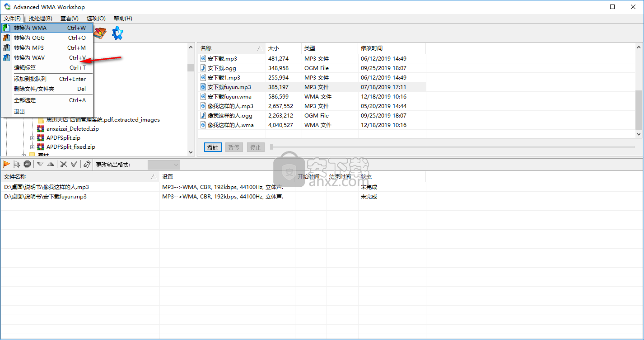Open the help books toolbar icon
Viewport: 644px width, 340px height.
tap(100, 33)
